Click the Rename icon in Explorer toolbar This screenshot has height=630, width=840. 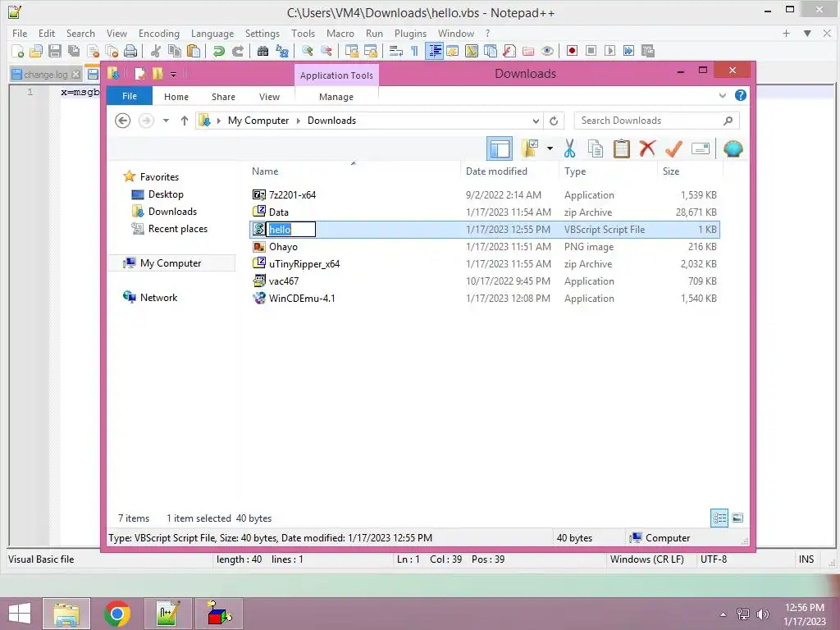(701, 148)
